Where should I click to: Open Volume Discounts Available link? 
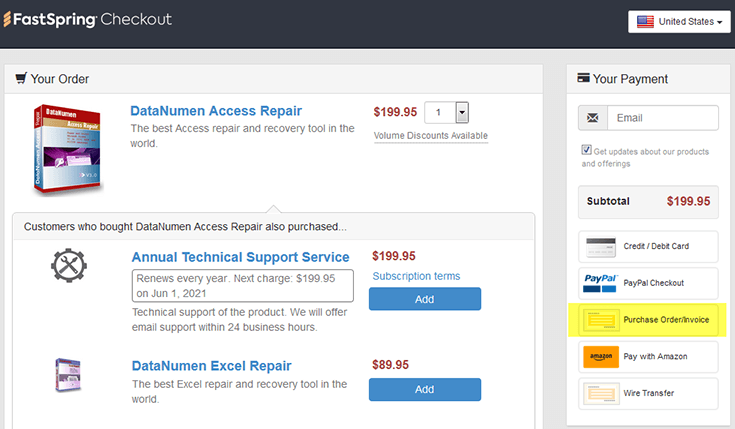point(431,135)
